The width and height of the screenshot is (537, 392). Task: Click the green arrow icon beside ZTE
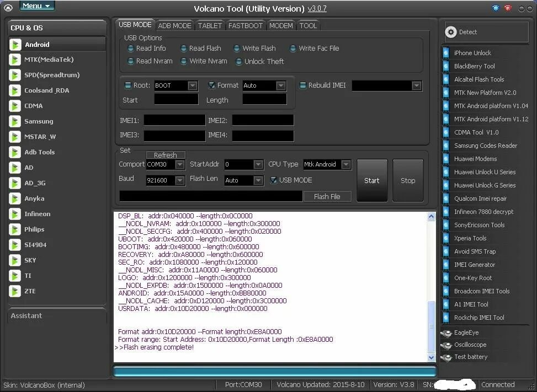15,291
